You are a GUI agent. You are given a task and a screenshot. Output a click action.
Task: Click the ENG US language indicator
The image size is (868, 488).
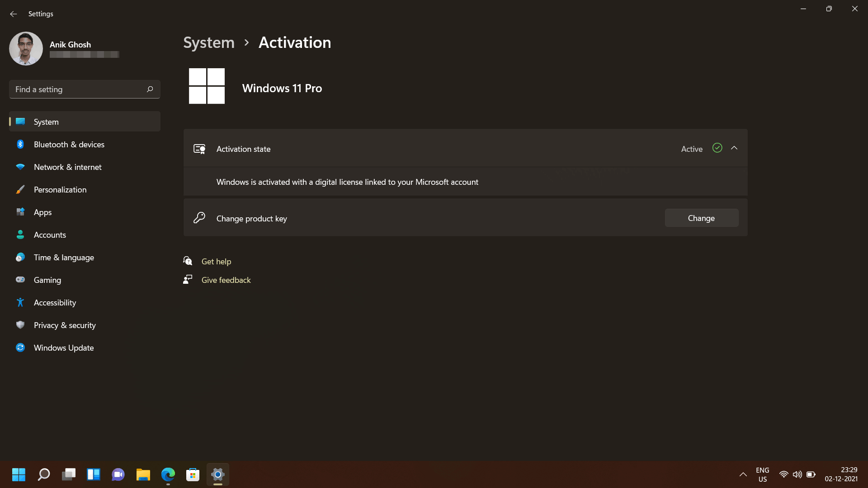(x=762, y=474)
